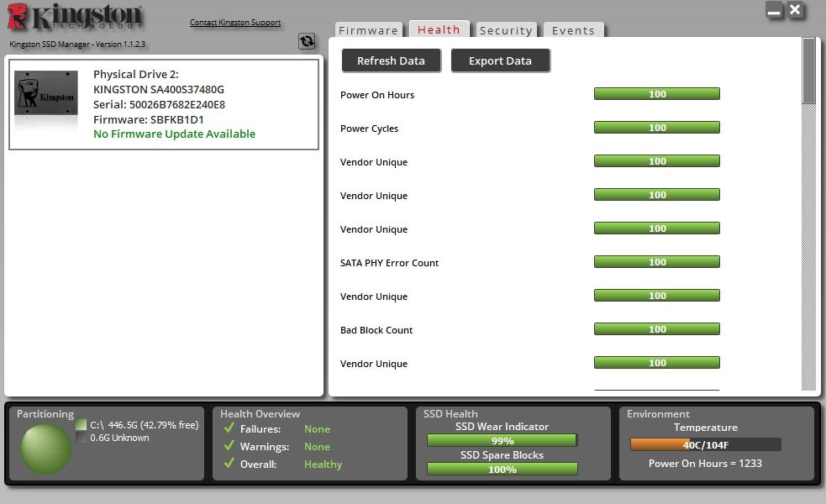Click the Bad Block Count health bar
The width and height of the screenshot is (826, 504).
tap(657, 329)
